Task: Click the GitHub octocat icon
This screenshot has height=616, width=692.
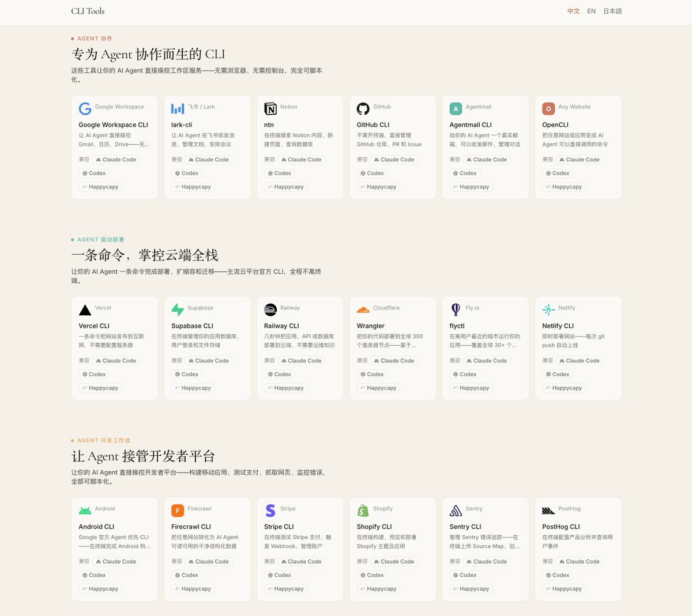Action: [363, 108]
